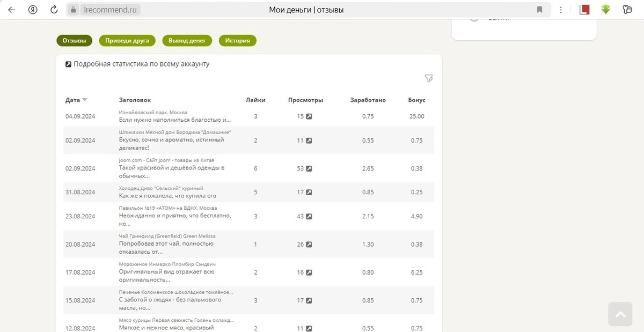The image size is (644, 332).
Task: Switch to Приведи друга tab
Action: point(127,40)
